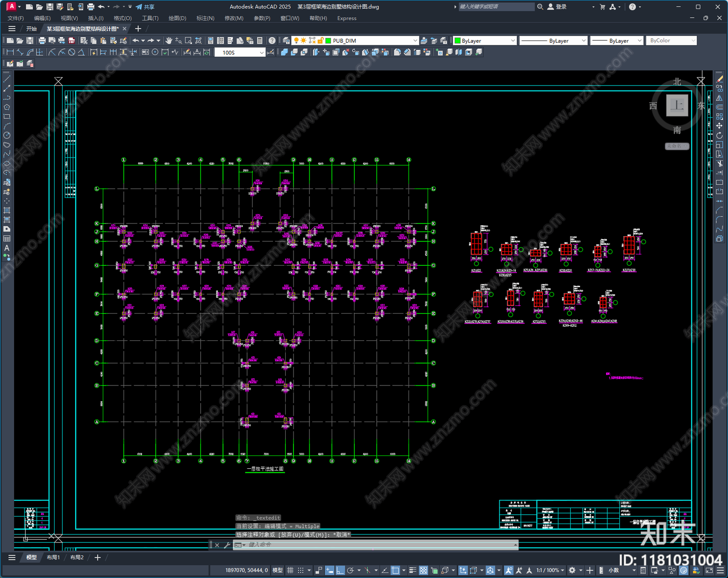Click the Dimension Style icon beside 100S
Viewport: 728px width, 578px height.
(x=271, y=52)
